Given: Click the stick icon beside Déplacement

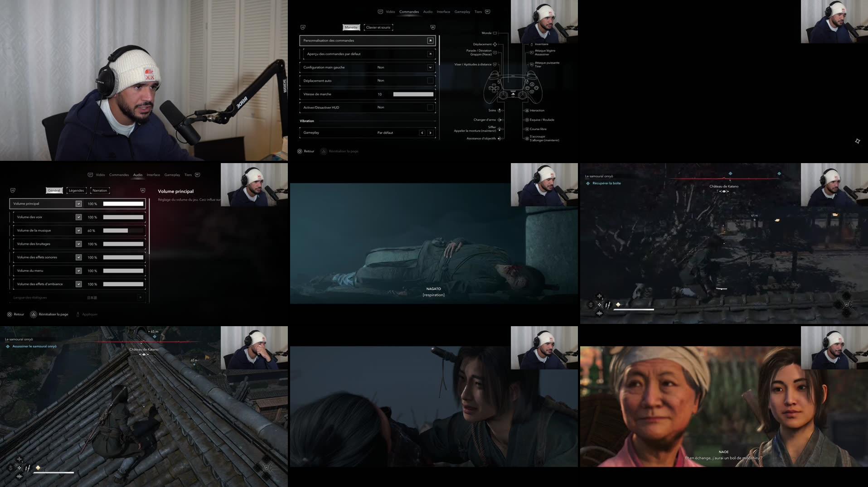Looking at the screenshot, I should 495,44.
